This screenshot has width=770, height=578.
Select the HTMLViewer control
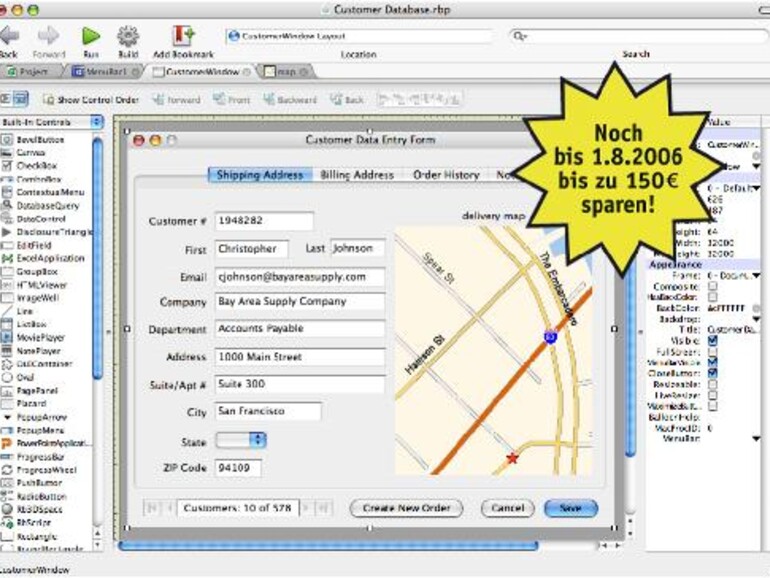point(42,285)
